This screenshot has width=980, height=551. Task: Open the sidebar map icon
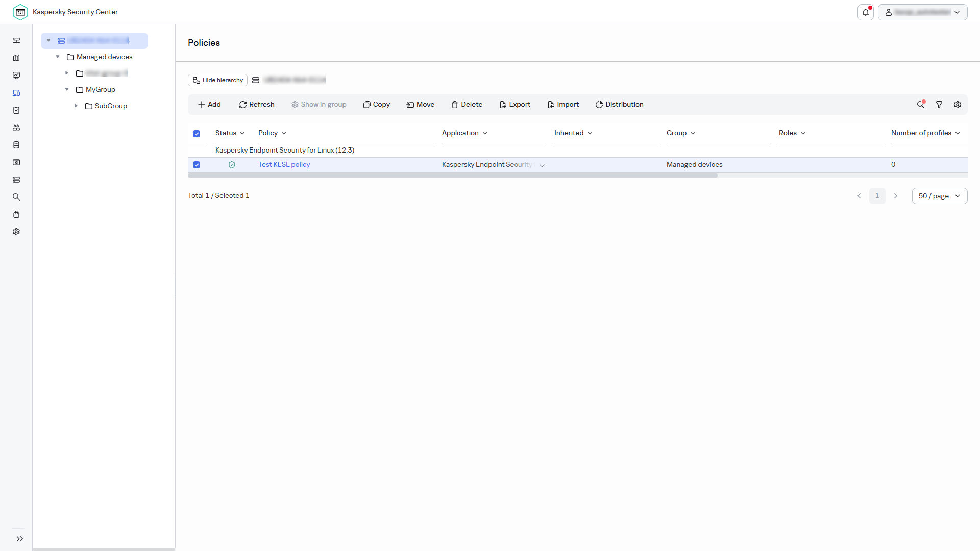[16, 58]
